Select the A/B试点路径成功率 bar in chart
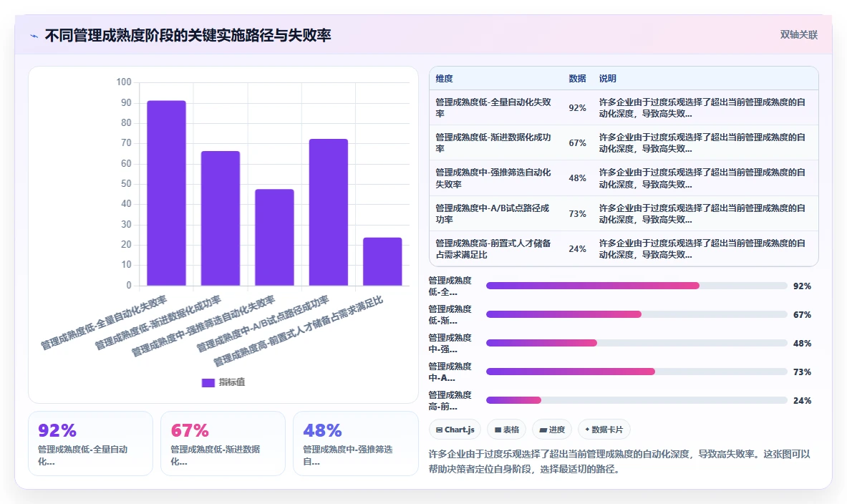847x504 pixels. [329, 212]
